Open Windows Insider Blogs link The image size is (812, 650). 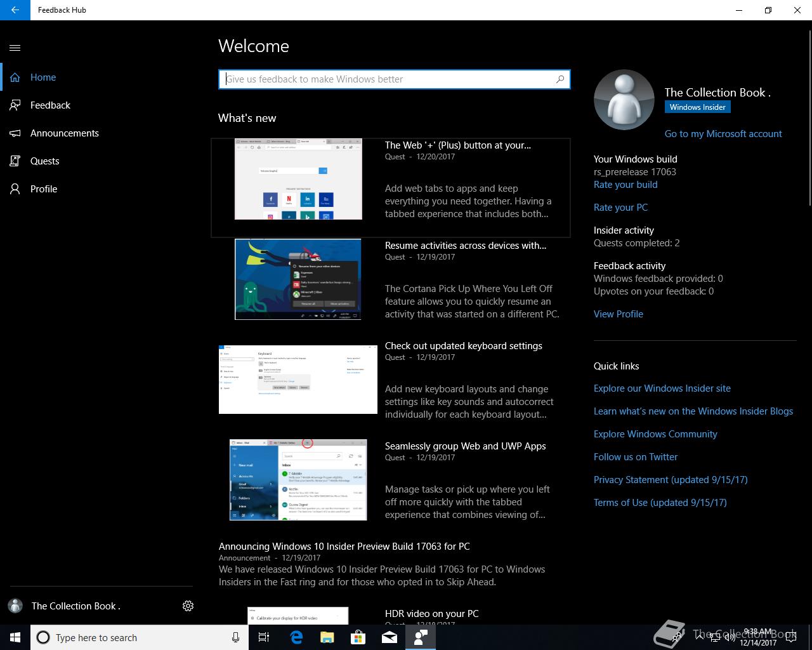(x=693, y=411)
